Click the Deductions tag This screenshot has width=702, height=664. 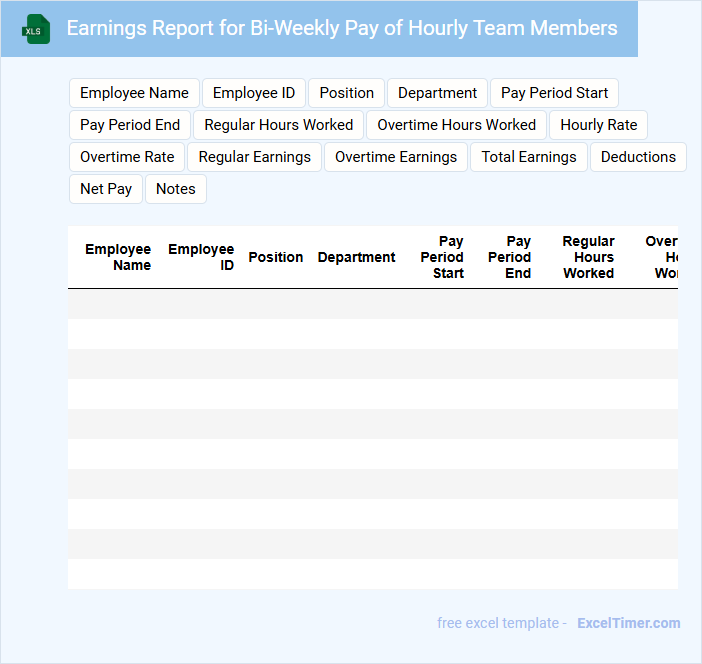(x=638, y=157)
